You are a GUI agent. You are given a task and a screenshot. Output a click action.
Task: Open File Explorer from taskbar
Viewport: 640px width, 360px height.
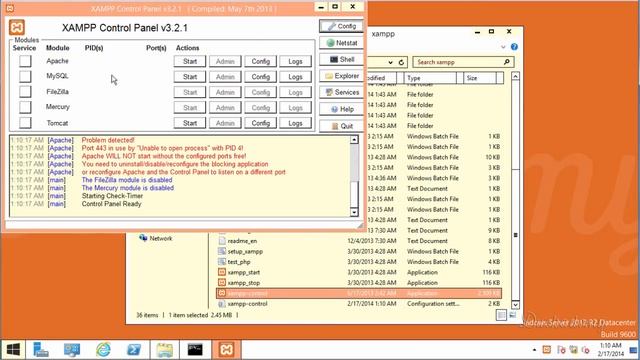click(164, 349)
